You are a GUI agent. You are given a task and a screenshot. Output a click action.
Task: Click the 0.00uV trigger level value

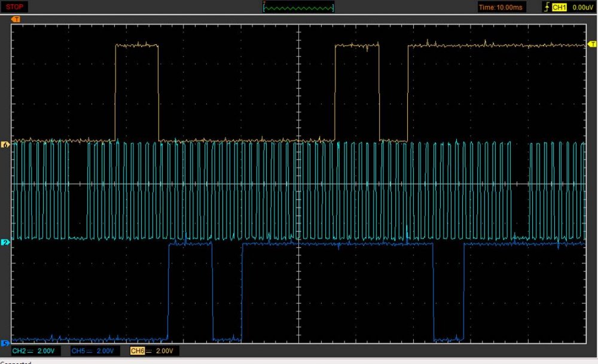pos(582,7)
